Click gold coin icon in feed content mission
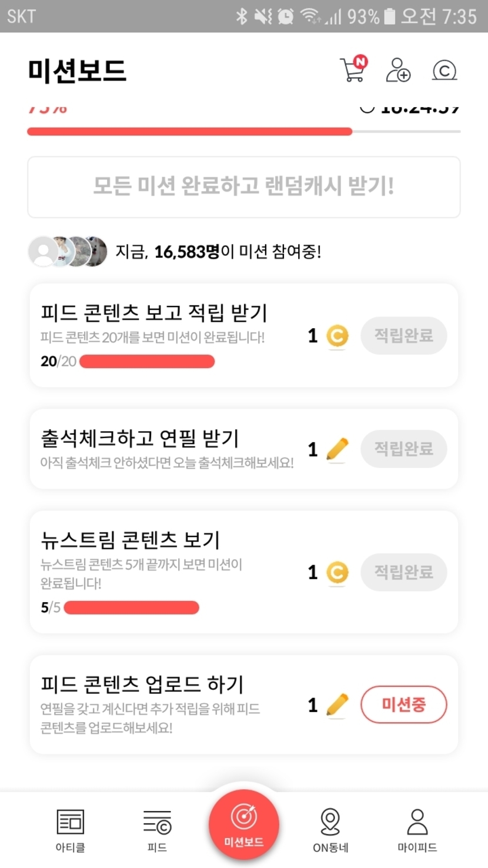This screenshot has height=868, width=488. [x=337, y=336]
